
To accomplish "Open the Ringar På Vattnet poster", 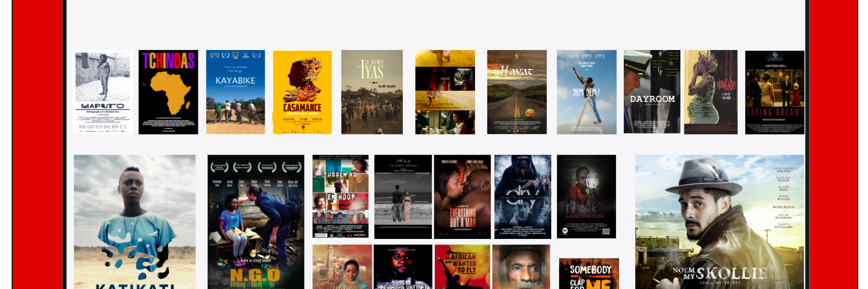I will pos(403,267).
